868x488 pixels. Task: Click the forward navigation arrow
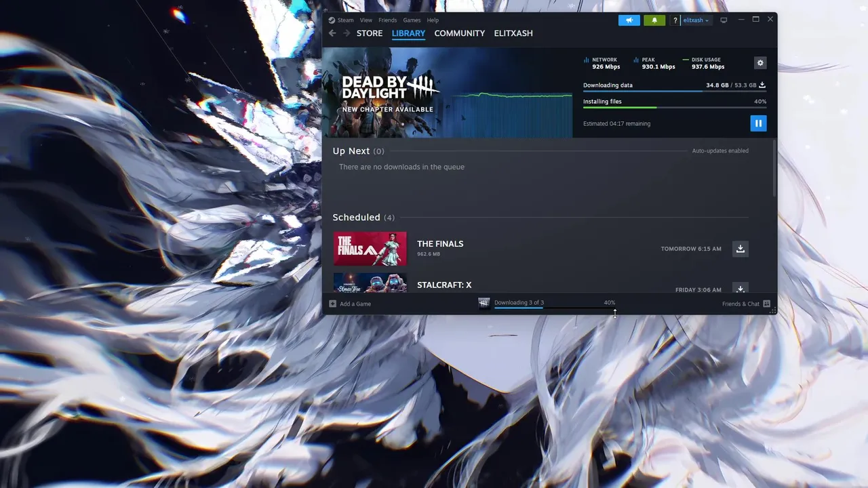coord(347,33)
